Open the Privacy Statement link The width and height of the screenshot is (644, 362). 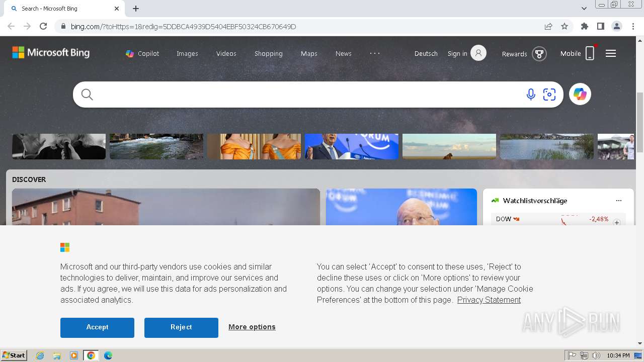point(489,300)
